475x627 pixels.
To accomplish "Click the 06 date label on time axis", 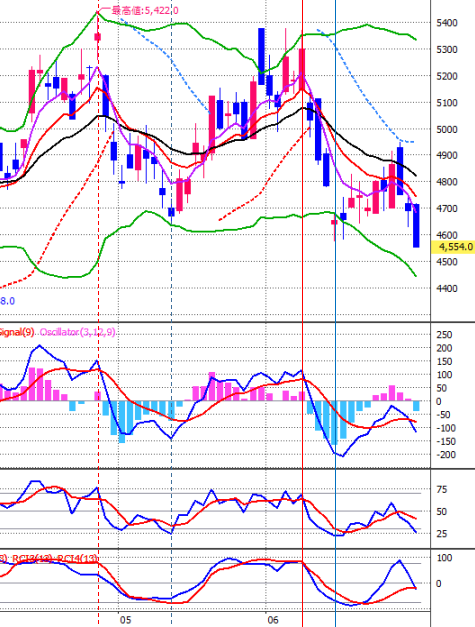I will pos(273,620).
